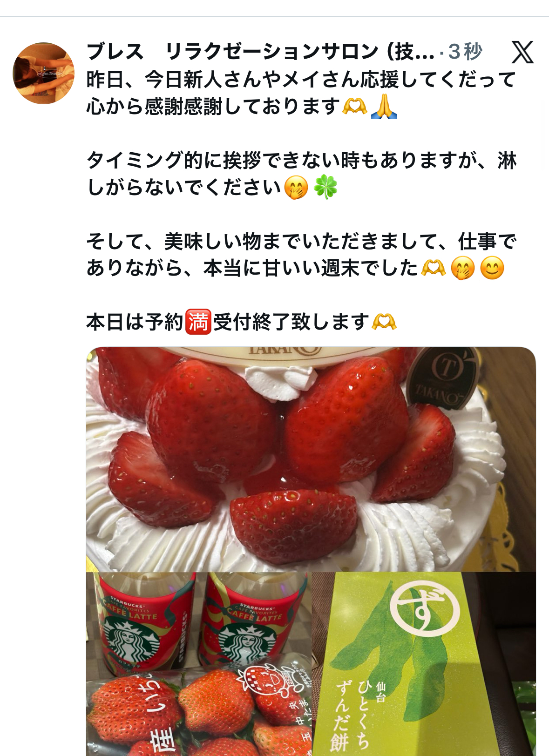This screenshot has height=756, width=549.
Task: Tap the heart hands emoji after 受付終了致します
Action: coord(384,322)
